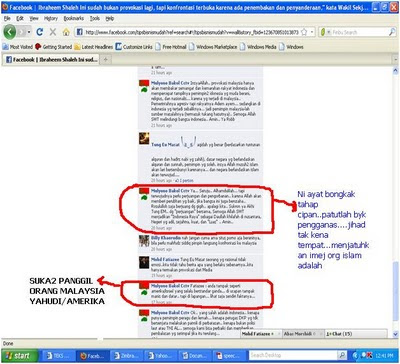Click Billy Khaerudin profile picture

pos(144,241)
